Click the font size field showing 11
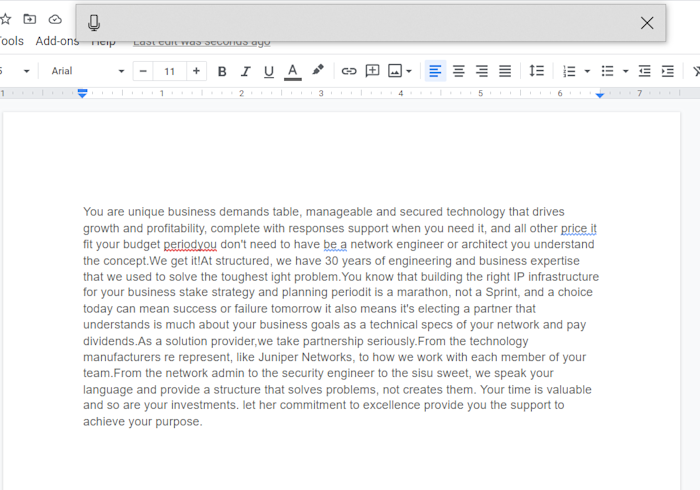 169,71
